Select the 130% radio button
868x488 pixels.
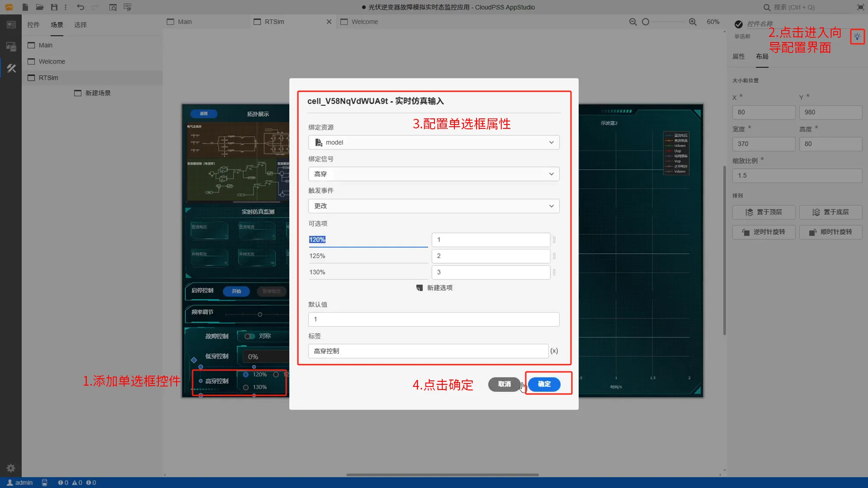click(246, 387)
